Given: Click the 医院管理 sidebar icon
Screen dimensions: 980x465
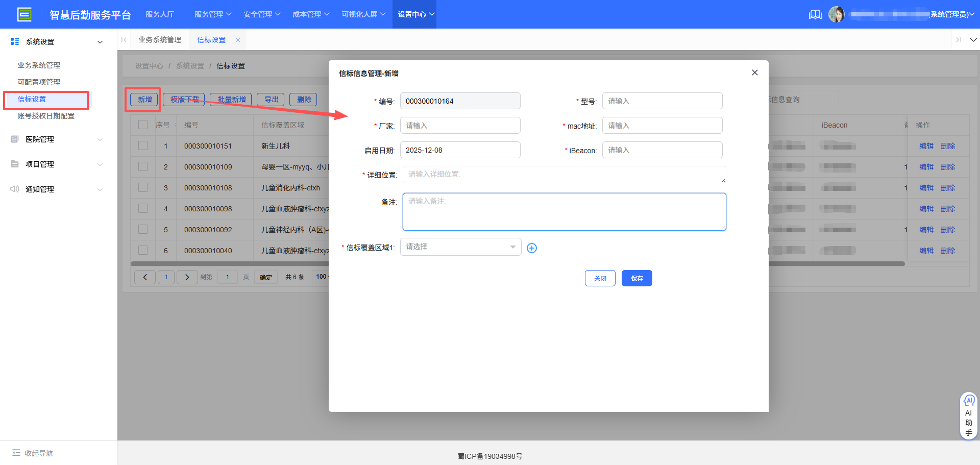Looking at the screenshot, I should point(14,139).
